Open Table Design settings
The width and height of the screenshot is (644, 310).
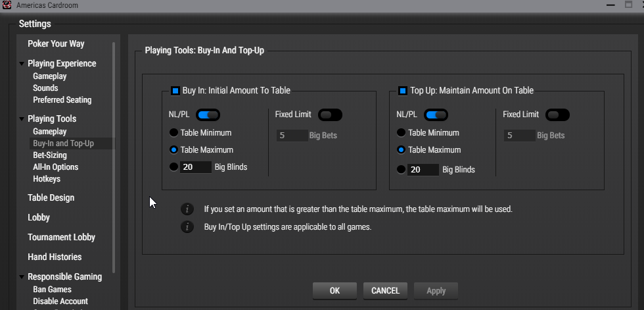pos(51,197)
